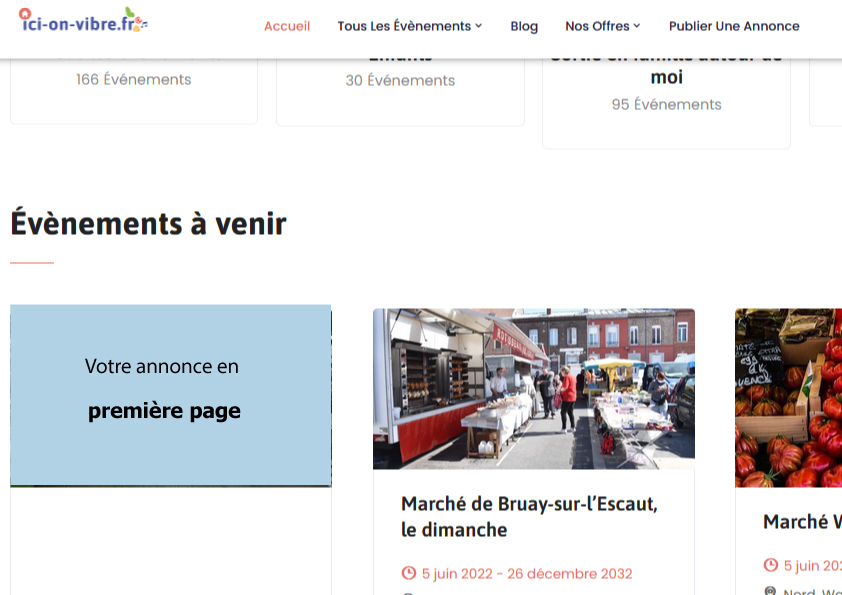This screenshot has height=595, width=842.
Task: Click the Évènements à venir heading
Action: pyautogui.click(x=148, y=223)
